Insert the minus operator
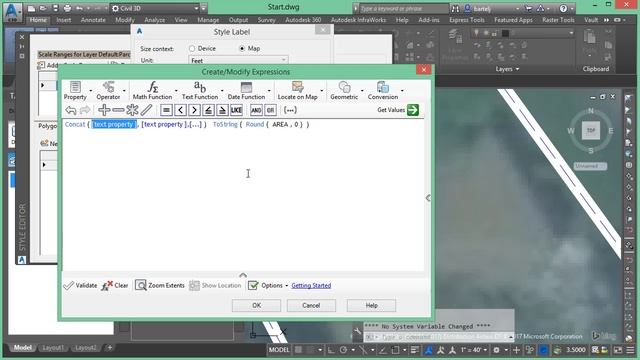The width and height of the screenshot is (640, 360). (x=118, y=110)
